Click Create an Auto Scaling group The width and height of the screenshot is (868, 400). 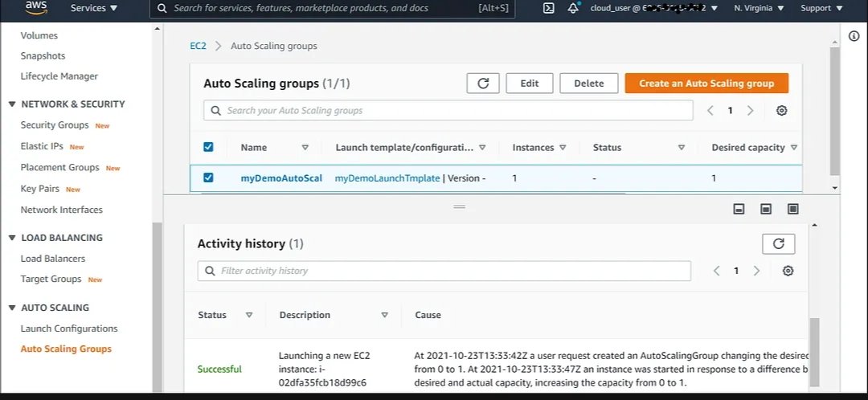(706, 83)
